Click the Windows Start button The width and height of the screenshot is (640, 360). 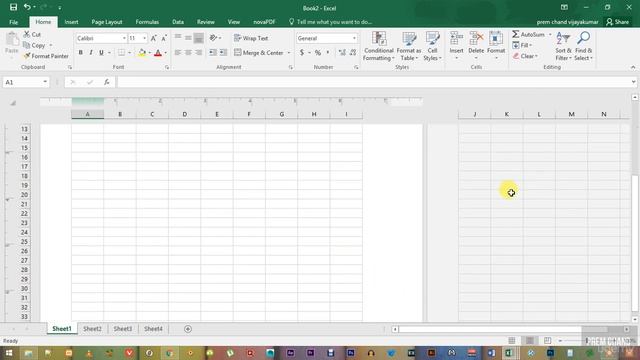pos(9,353)
